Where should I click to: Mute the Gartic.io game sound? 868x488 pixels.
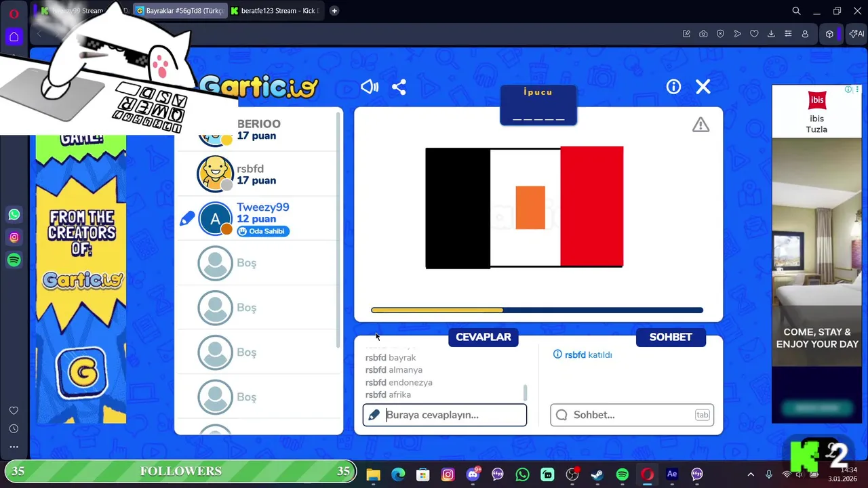(370, 87)
